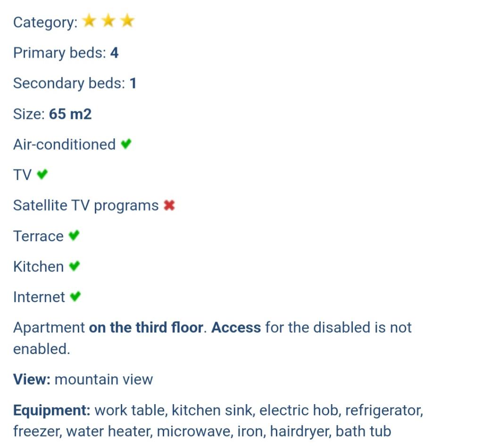Screen dimensions: 483x448
Task: Click the 'Category:' label text
Action: point(45,23)
